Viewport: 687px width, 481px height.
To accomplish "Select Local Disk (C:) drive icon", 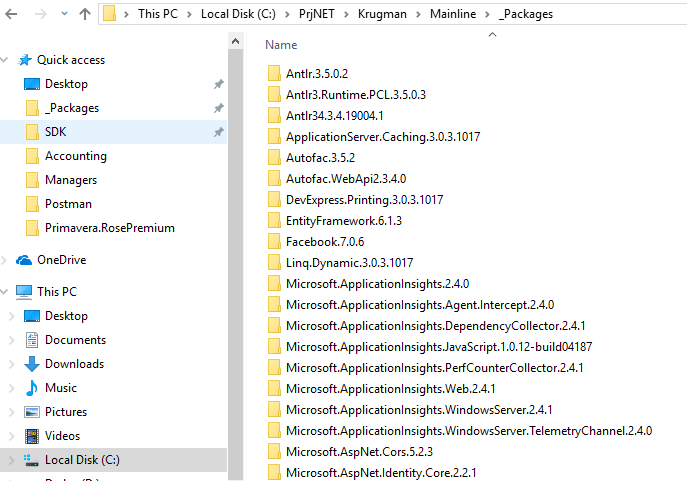I will [x=31, y=460].
